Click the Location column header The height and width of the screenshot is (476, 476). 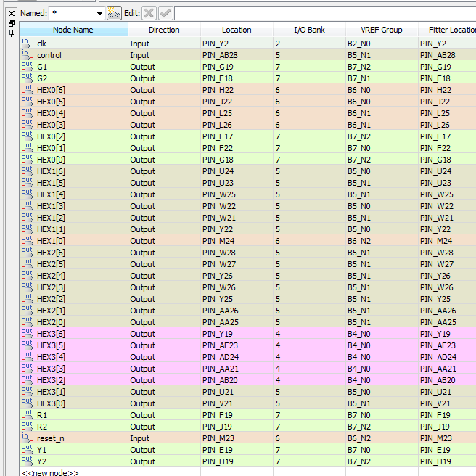coord(237,30)
